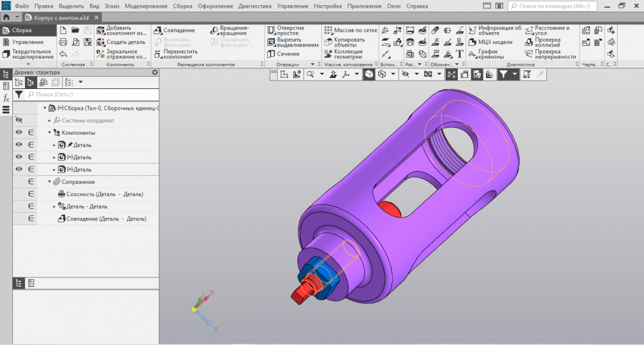This screenshot has height=345, width=644.
Task: Click the Зеркальное отражение компонента icon
Action: coord(101,54)
